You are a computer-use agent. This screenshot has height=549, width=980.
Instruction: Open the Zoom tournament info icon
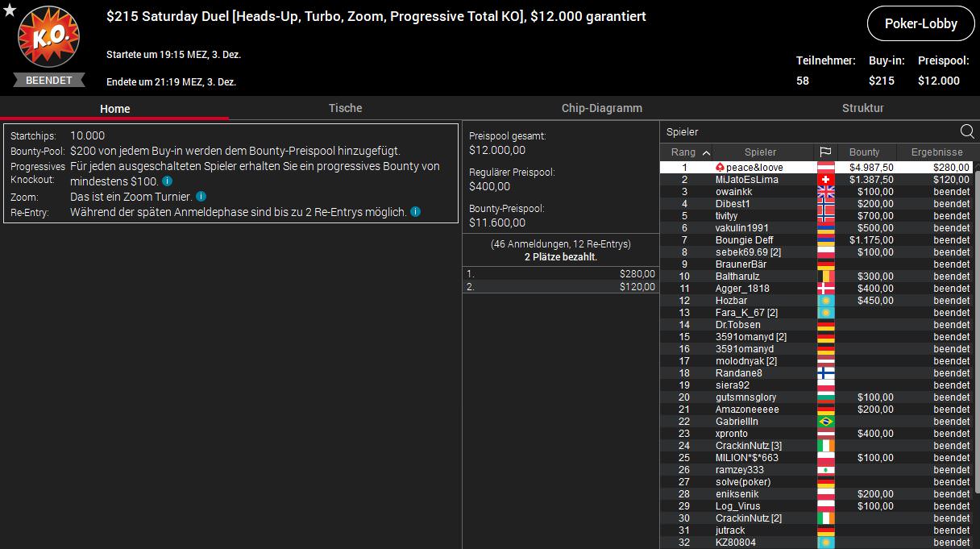coord(201,196)
